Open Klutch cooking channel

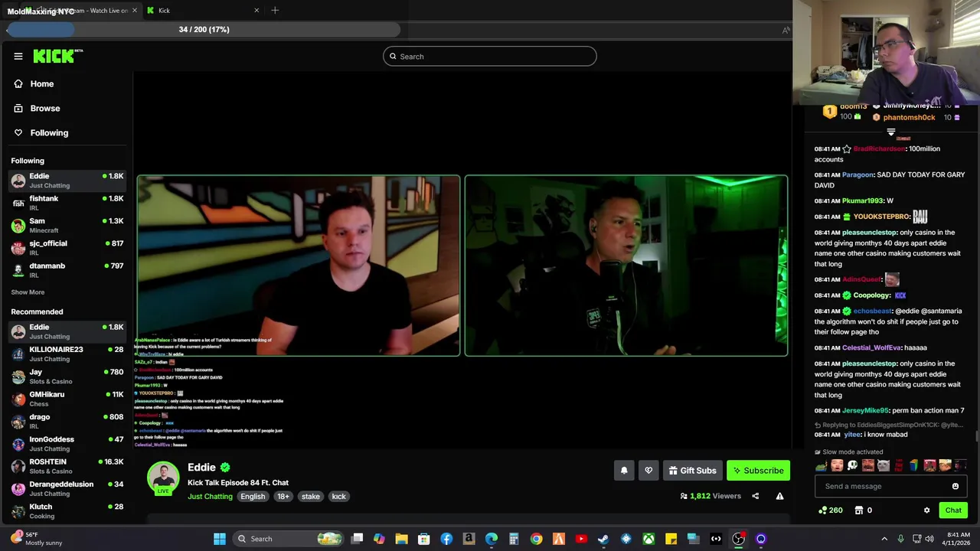pos(67,510)
